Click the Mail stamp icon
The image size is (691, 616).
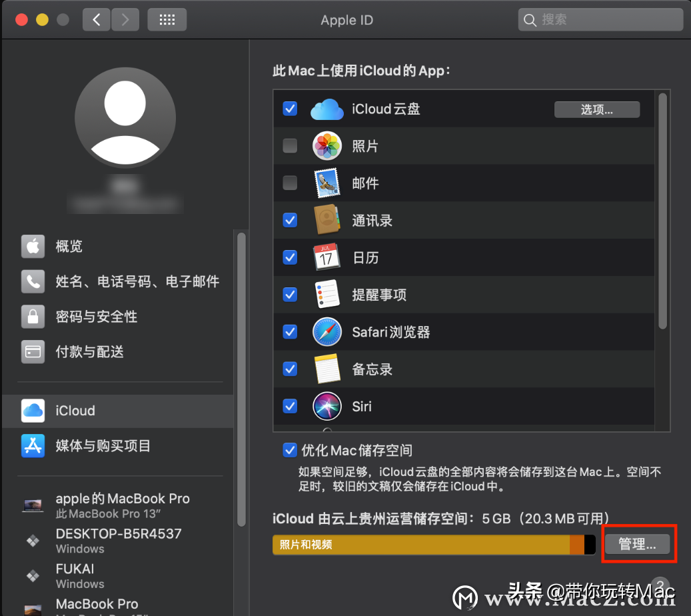(327, 183)
